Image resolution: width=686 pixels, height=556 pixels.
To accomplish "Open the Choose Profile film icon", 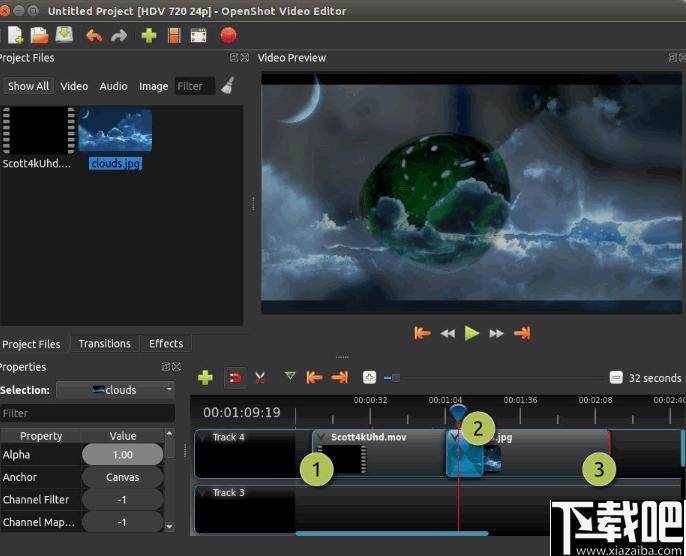I will (x=174, y=35).
